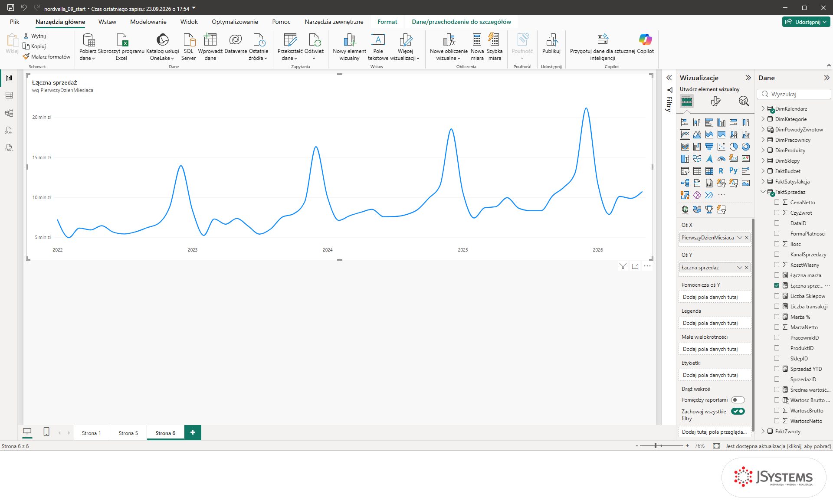Open Analytics magnifier tab in Wizualizacje

(x=744, y=101)
